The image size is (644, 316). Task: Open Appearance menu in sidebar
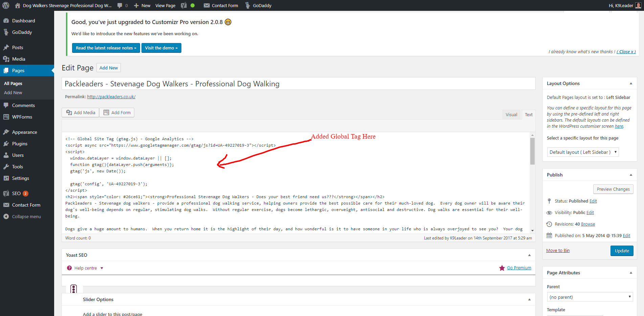pos(24,132)
